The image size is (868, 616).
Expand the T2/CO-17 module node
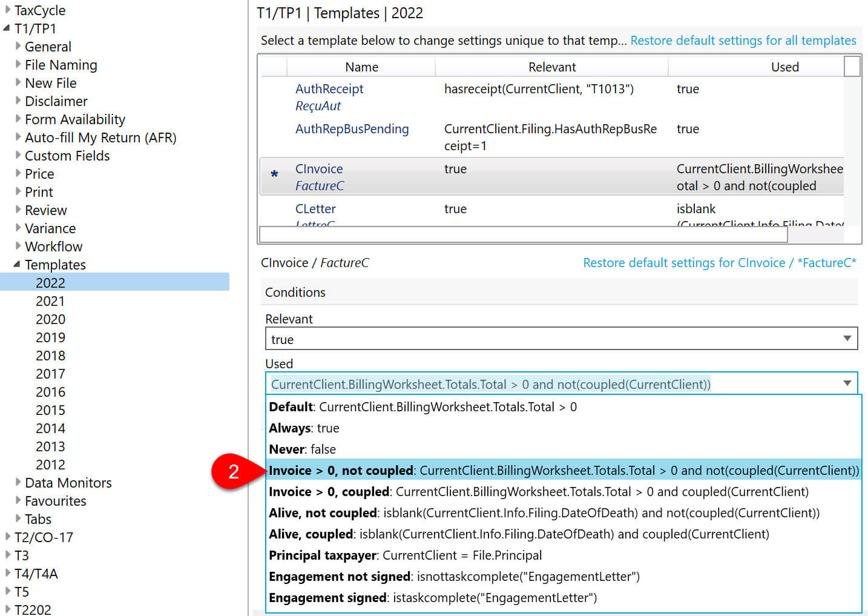8,537
